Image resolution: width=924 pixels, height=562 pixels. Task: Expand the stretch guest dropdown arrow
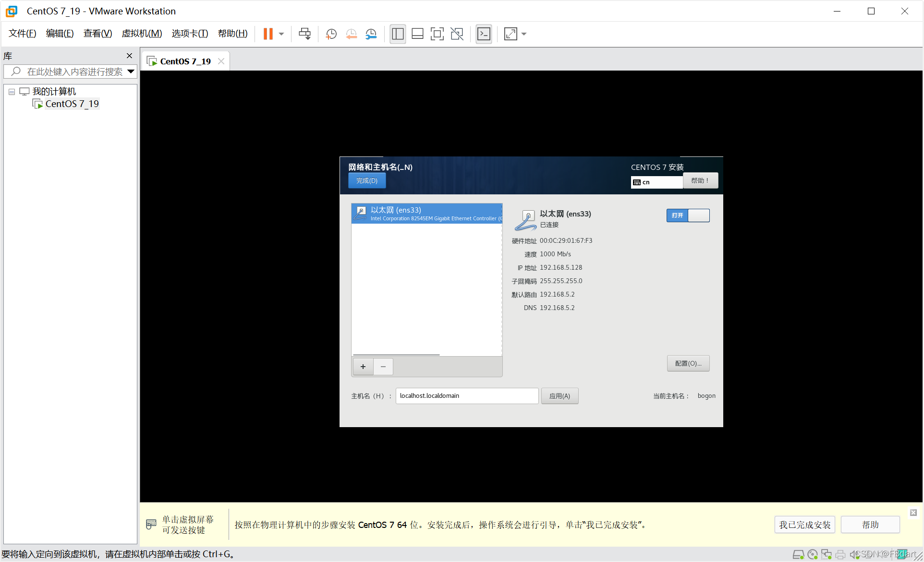(x=524, y=34)
